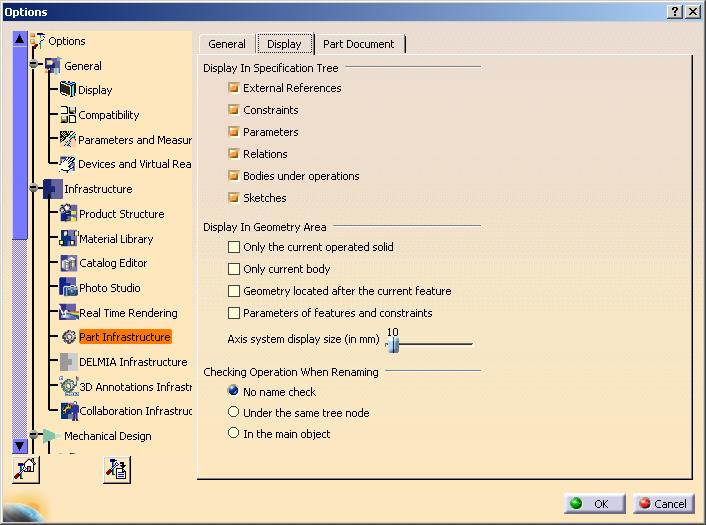Click the Collaboration Infrastructure icon

(69, 411)
